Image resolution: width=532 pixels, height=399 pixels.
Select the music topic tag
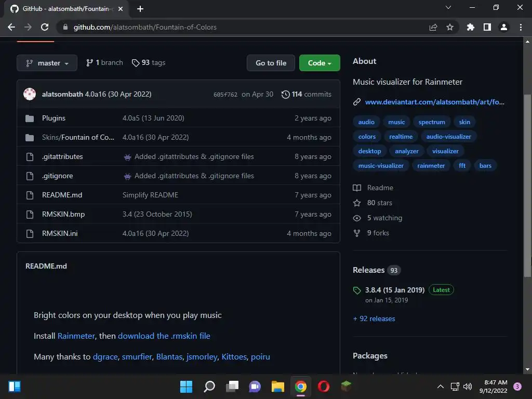tap(396, 122)
